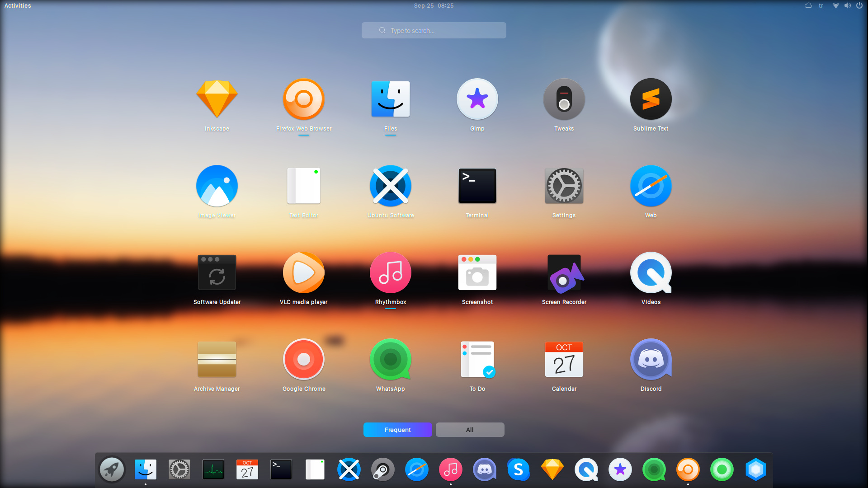This screenshot has height=488, width=868.
Task: Open Software Updater
Action: coord(217,272)
